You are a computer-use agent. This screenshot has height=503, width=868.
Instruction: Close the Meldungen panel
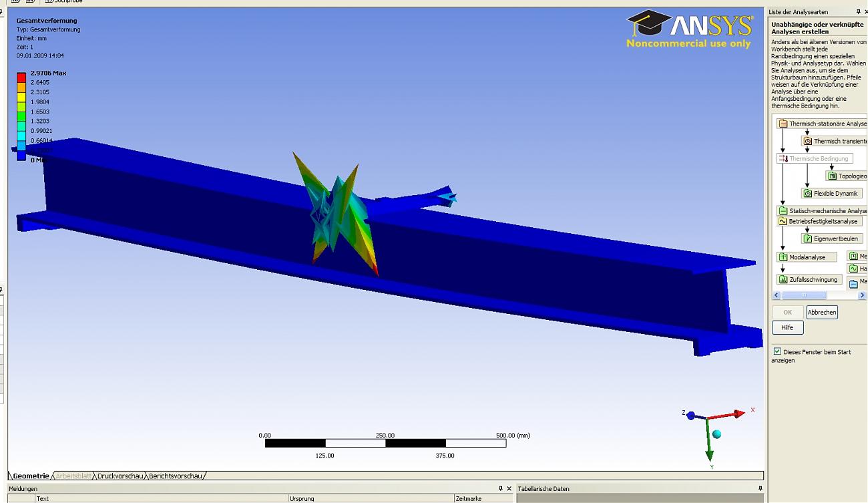[x=509, y=489]
